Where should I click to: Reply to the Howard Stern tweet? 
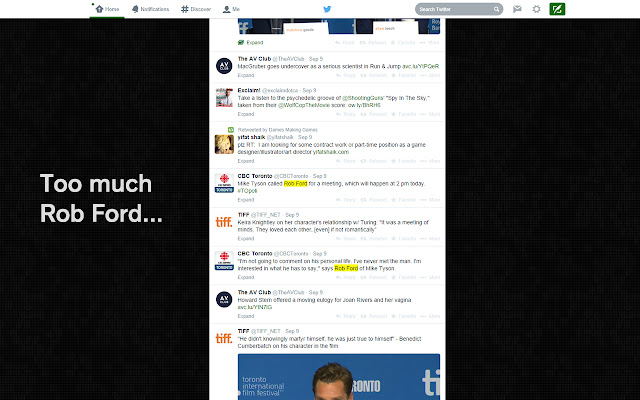(345, 316)
